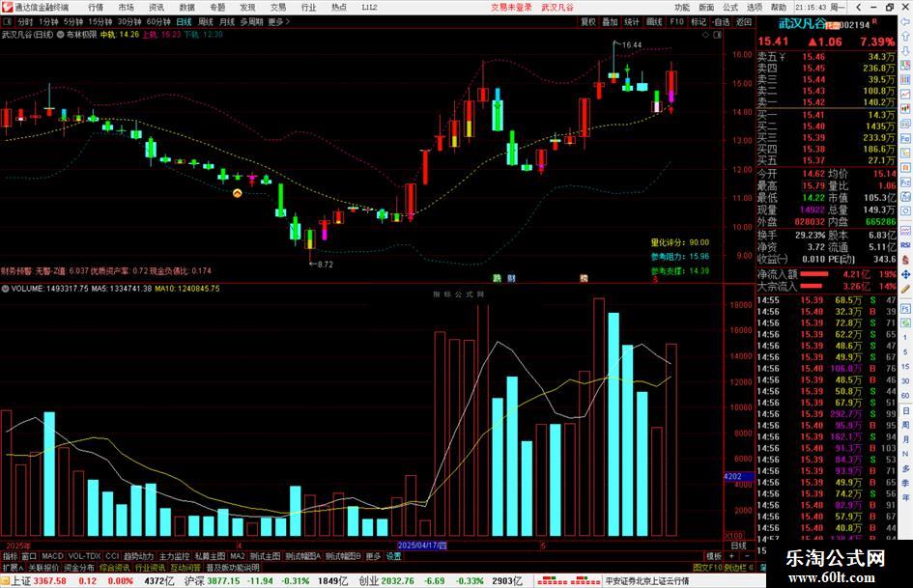Click the 标记 mark button

coord(699,21)
